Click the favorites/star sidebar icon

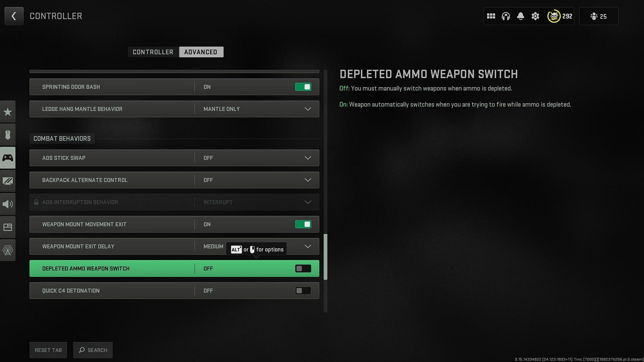click(x=7, y=111)
